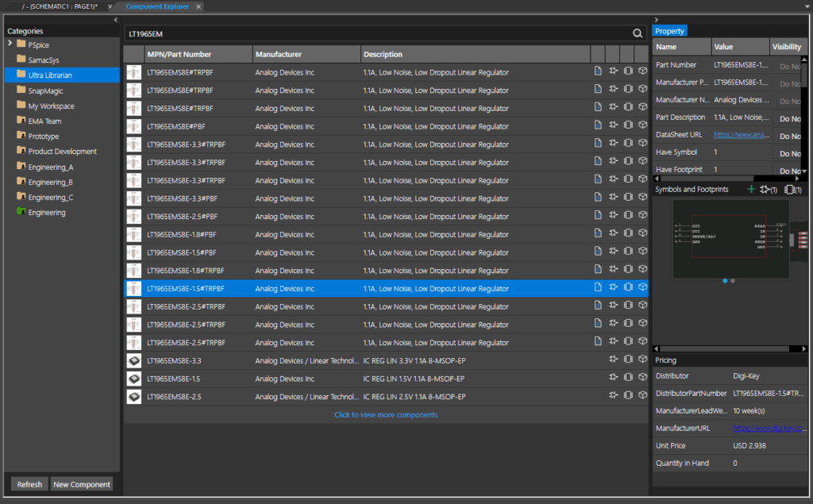Viewport: 813px width, 504px height.
Task: Click symbol count icon in Symbols and Footprints header
Action: [767, 190]
